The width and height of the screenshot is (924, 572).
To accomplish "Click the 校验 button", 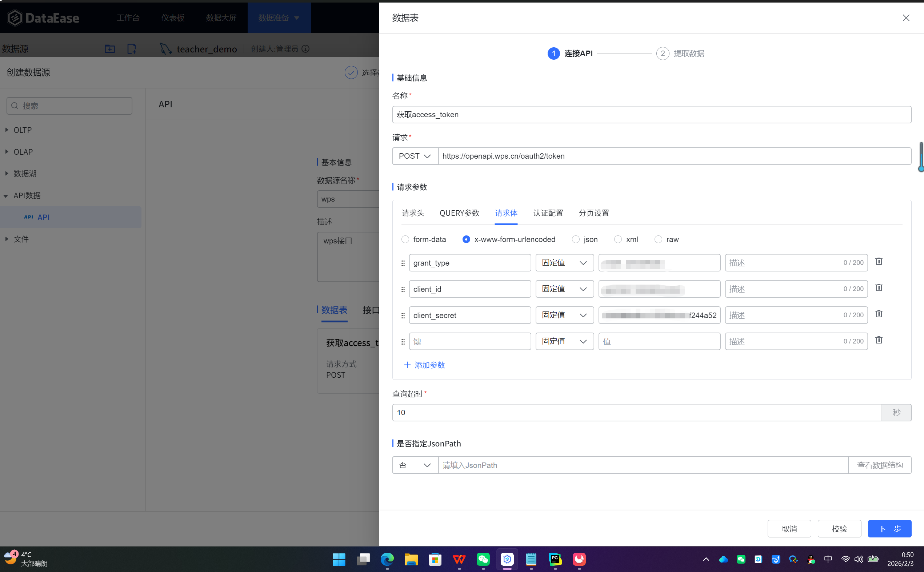I will coord(839,529).
